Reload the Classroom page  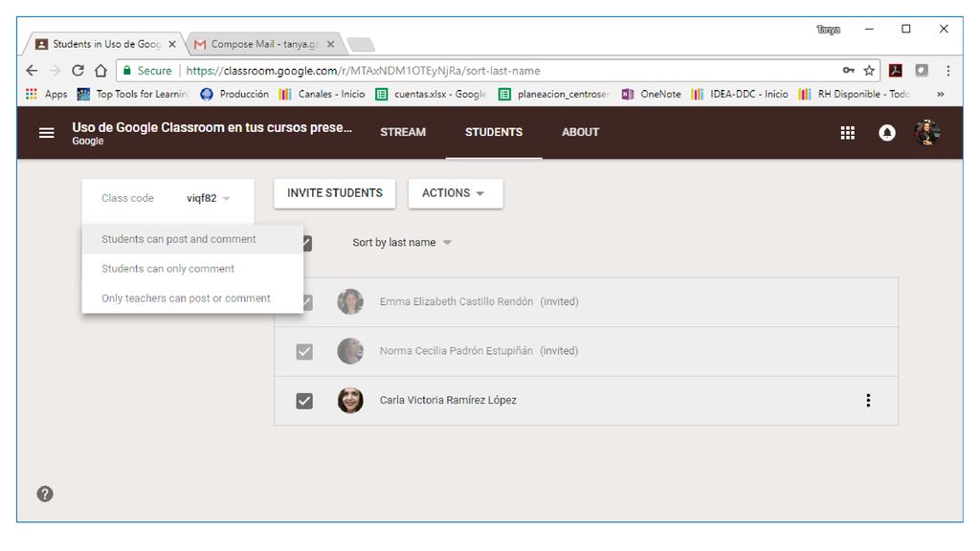(x=78, y=71)
